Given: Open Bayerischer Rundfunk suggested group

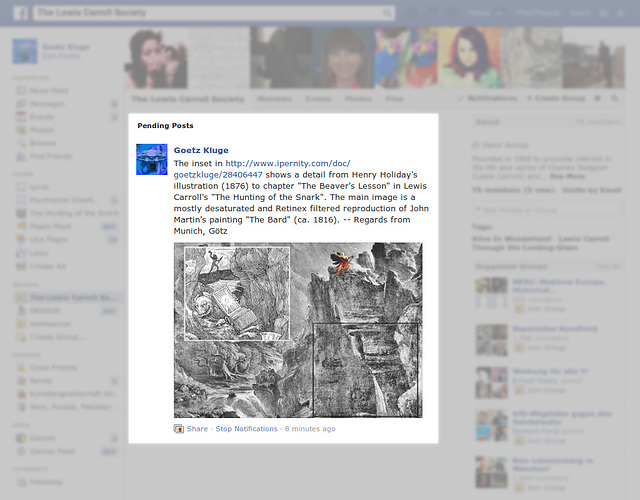Looking at the screenshot, I should 555,329.
